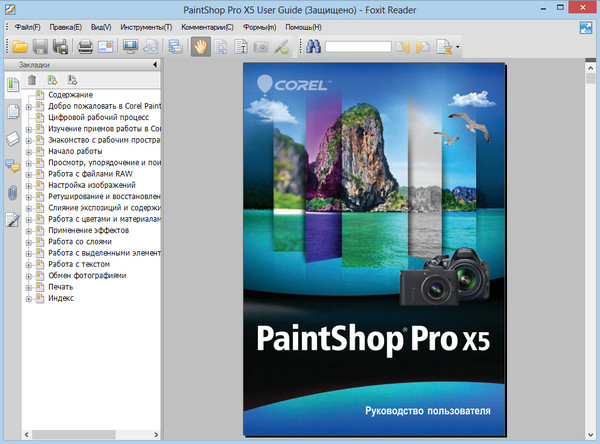Open the Comments panel in sidebar
This screenshot has height=444, width=600.
(x=13, y=164)
